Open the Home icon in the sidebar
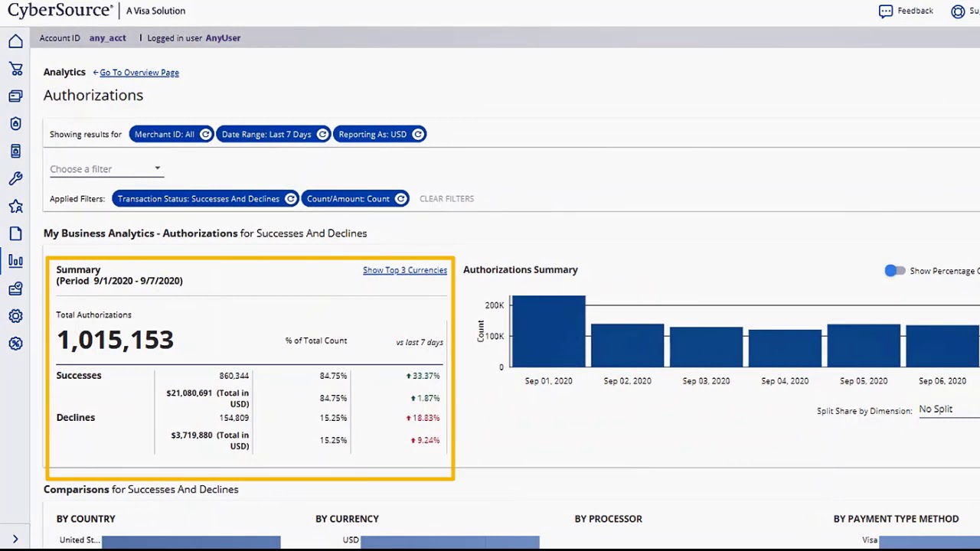 tap(15, 41)
